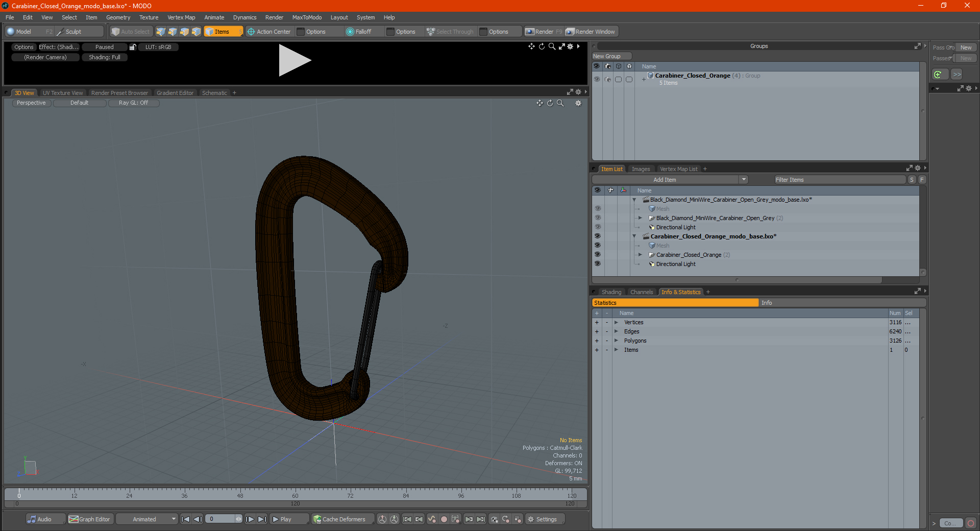
Task: Toggle visibility of Carabiner_Closed_Orange group
Action: tap(597, 79)
